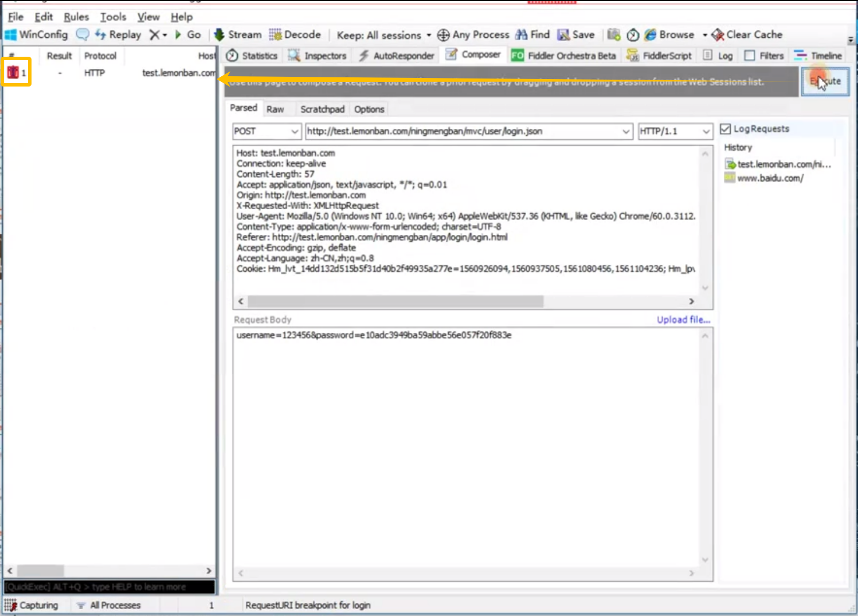Click the headers horizontal scrollbar thumb
858x616 pixels.
(395, 301)
